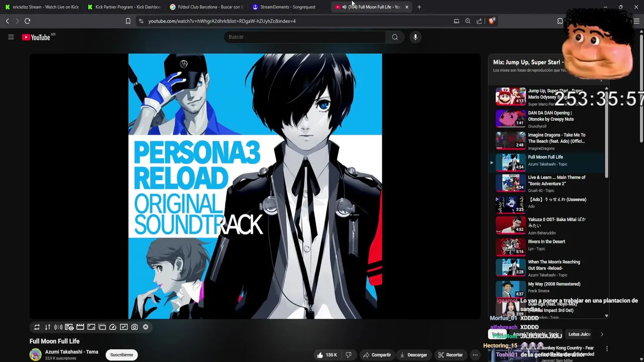Dislike the video with thumbs down

[348, 355]
